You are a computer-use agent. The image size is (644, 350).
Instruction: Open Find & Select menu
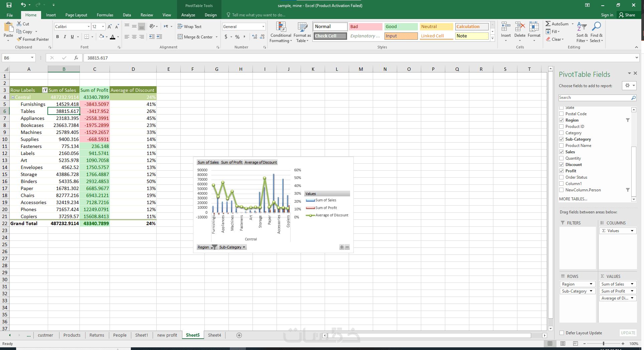tap(596, 32)
